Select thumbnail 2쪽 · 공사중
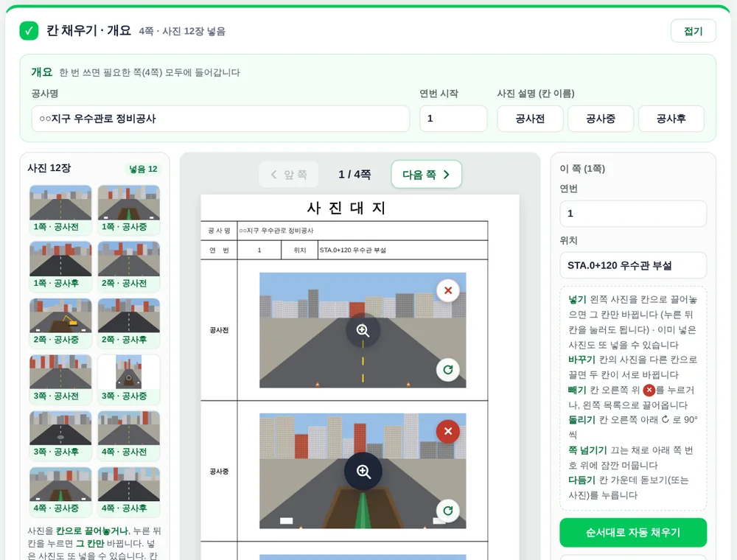 60,322
